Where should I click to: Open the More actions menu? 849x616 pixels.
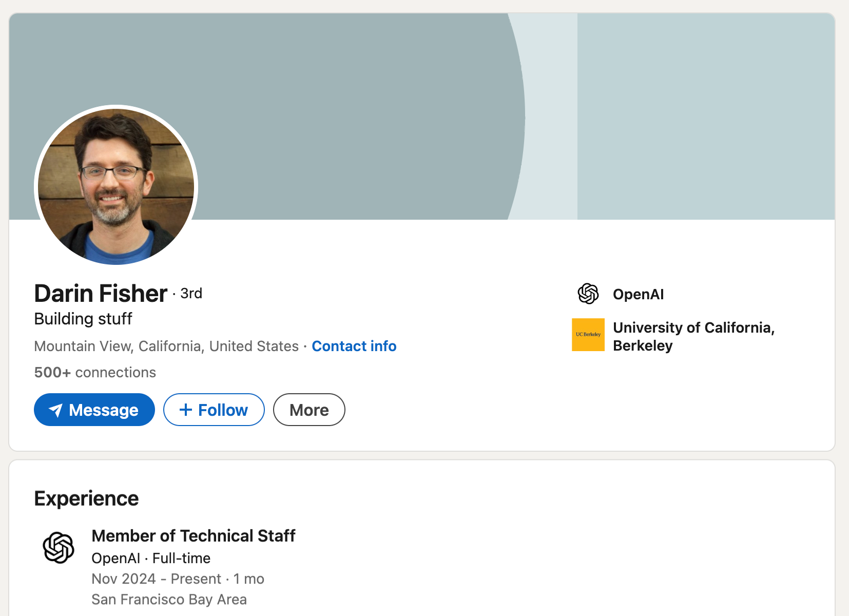(309, 410)
